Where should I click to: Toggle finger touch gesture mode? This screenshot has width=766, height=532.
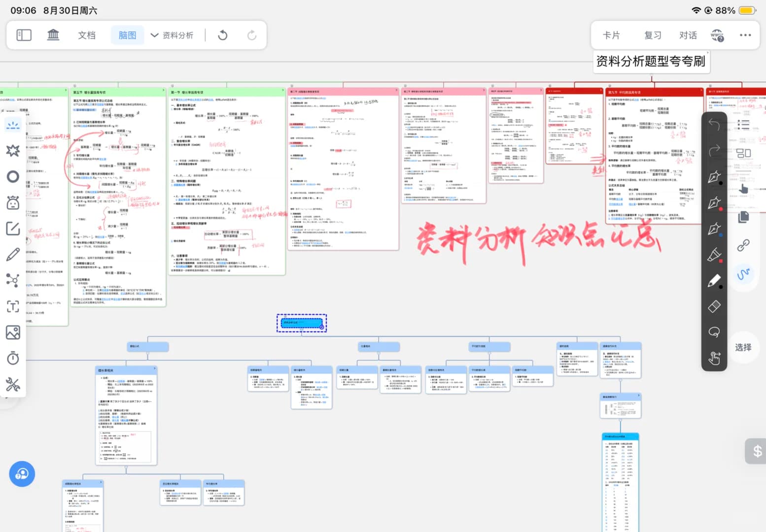[x=714, y=358]
